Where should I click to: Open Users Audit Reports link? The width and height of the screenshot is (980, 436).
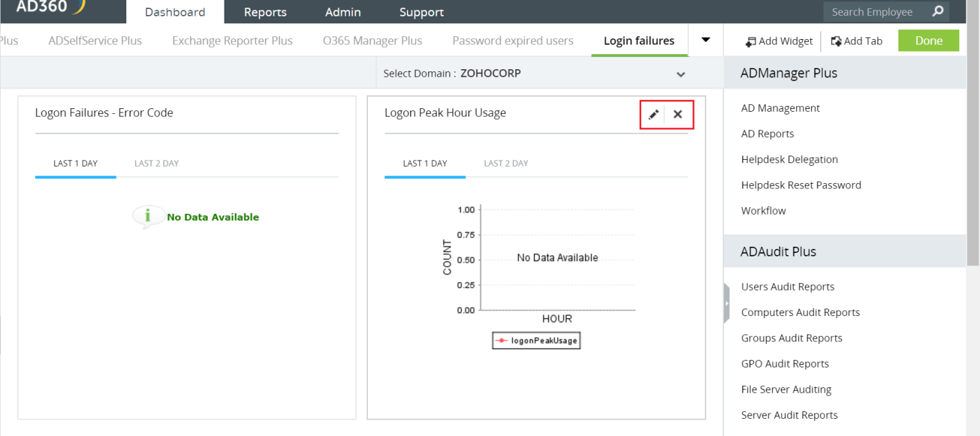click(x=788, y=287)
